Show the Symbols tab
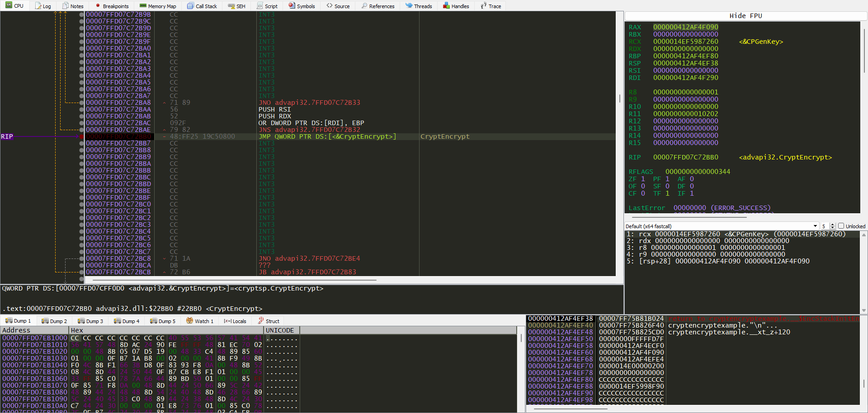 302,6
